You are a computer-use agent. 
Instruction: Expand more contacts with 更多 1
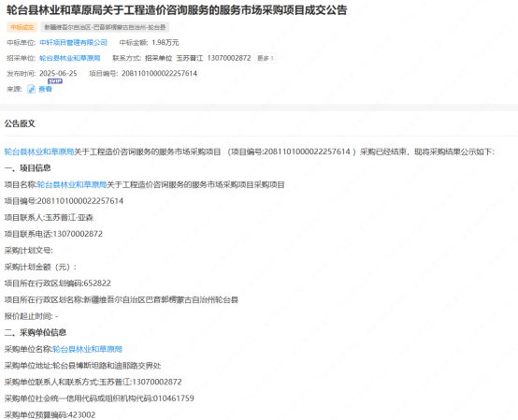coord(266,58)
